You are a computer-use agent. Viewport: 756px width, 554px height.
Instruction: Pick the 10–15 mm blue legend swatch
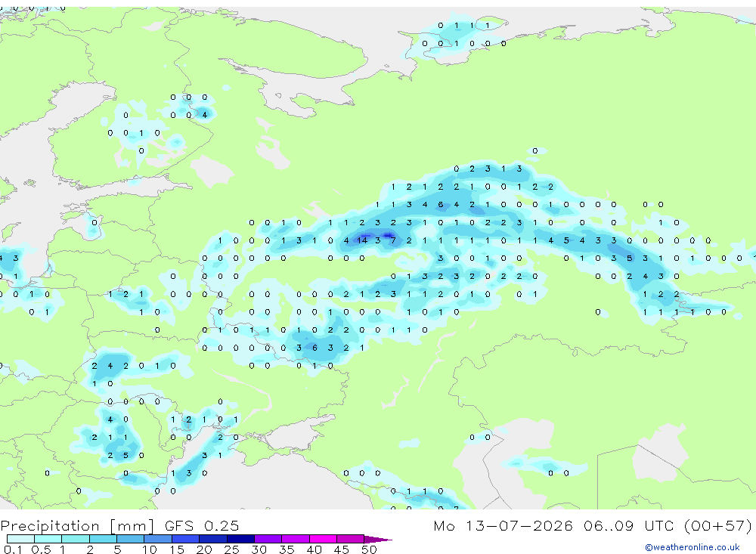pyautogui.click(x=158, y=539)
